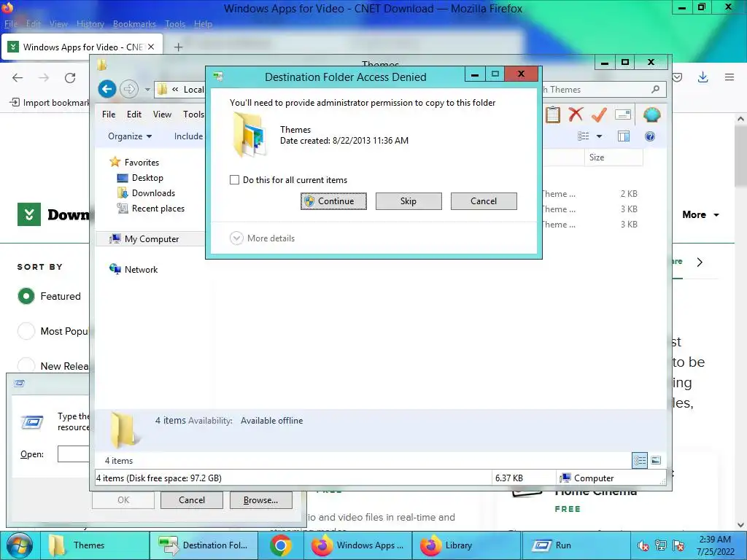Expand More details in the dialog
Viewport: 747px width, 560px height.
pyautogui.click(x=262, y=238)
